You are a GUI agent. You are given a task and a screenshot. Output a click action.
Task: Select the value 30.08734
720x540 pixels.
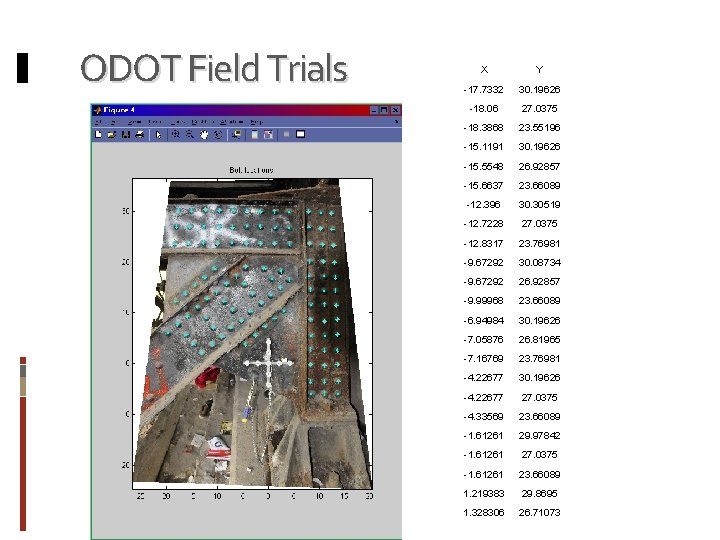[540, 263]
